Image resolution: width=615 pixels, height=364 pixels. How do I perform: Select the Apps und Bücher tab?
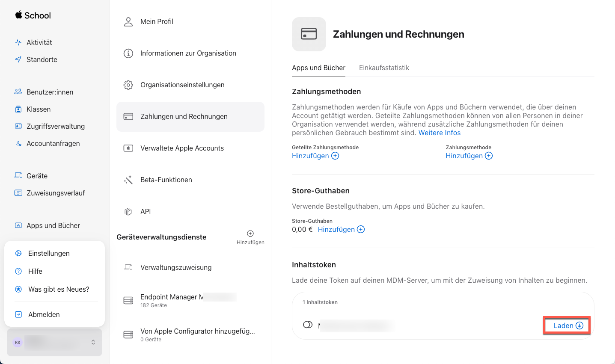point(318,68)
